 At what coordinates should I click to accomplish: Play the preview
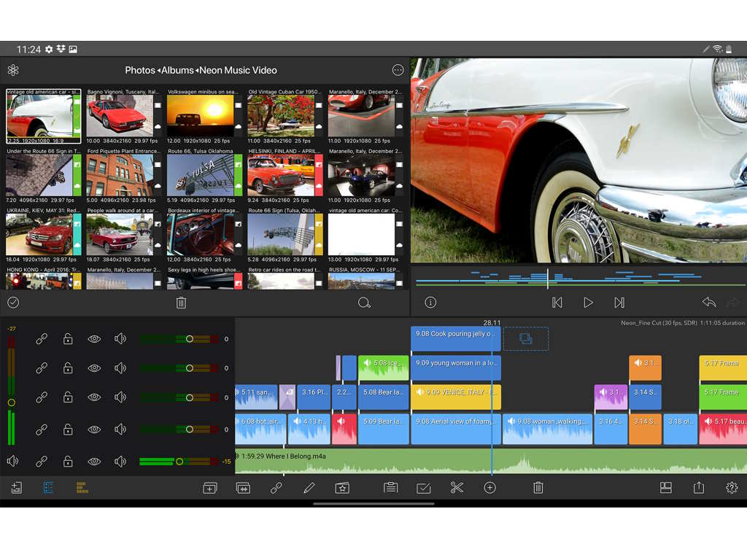click(589, 303)
